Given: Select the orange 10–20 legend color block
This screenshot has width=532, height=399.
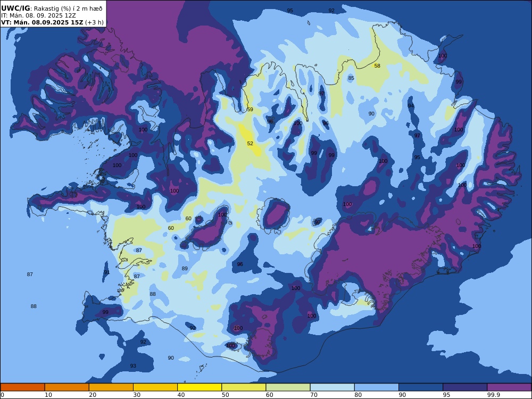Looking at the screenshot, I should 67,387.
